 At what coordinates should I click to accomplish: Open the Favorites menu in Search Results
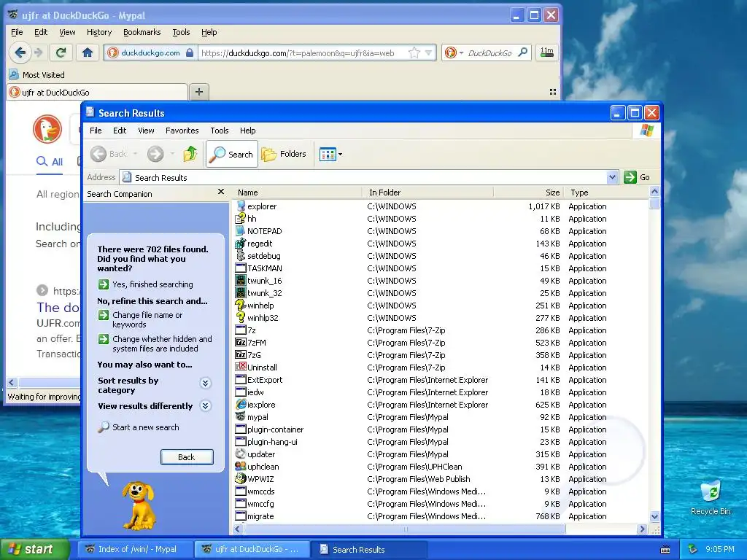coord(182,131)
